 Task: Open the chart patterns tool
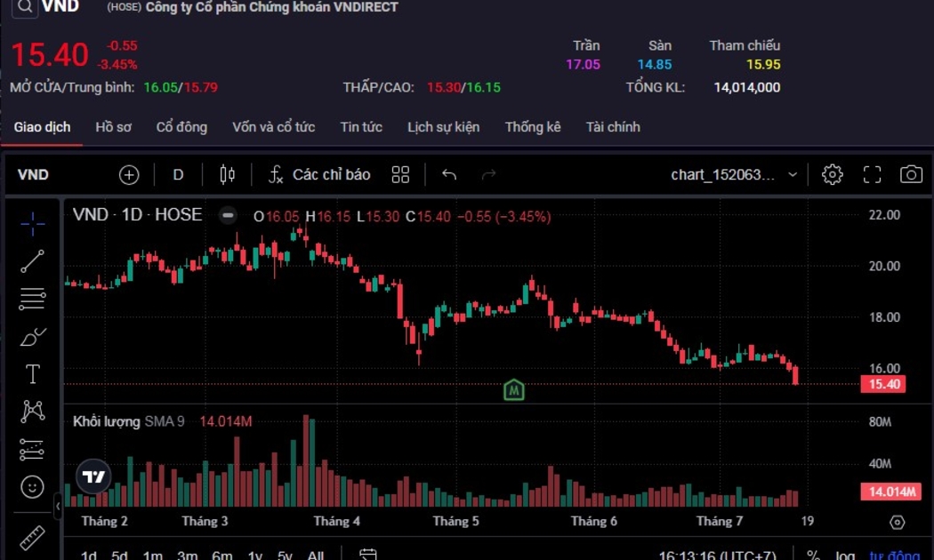pyautogui.click(x=33, y=412)
